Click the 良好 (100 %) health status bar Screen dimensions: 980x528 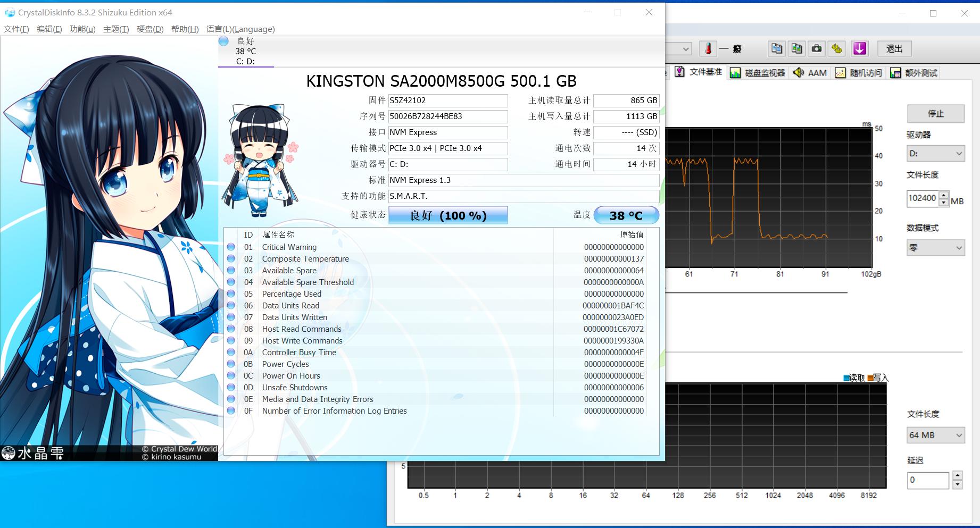click(448, 215)
